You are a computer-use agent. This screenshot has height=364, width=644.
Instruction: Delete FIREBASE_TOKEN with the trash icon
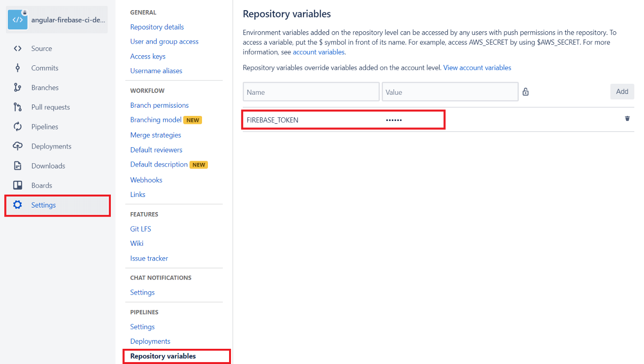pyautogui.click(x=627, y=119)
